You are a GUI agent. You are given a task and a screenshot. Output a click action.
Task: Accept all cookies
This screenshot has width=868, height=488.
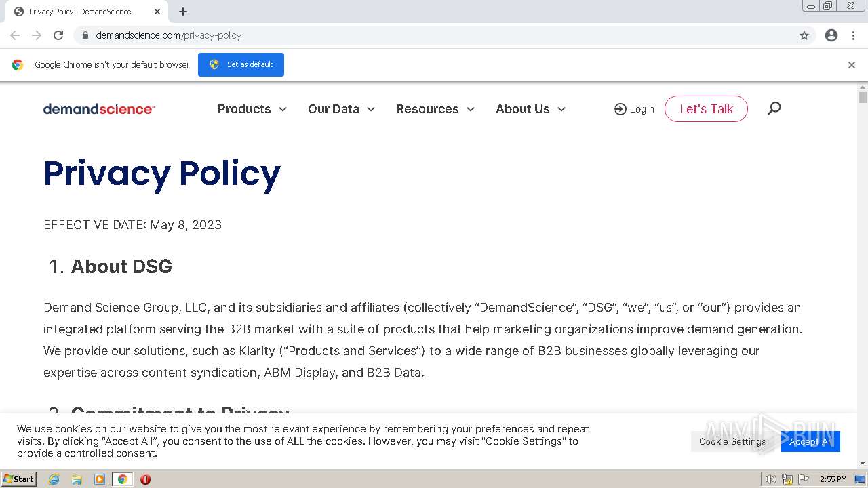pos(810,441)
